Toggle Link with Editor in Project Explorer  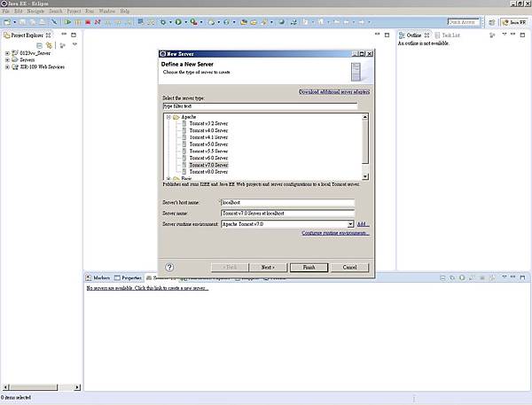(49, 45)
